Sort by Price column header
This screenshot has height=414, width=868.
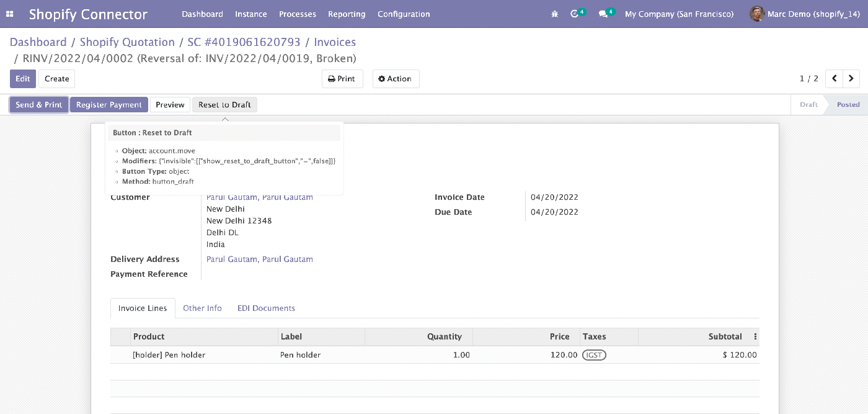coord(526,336)
